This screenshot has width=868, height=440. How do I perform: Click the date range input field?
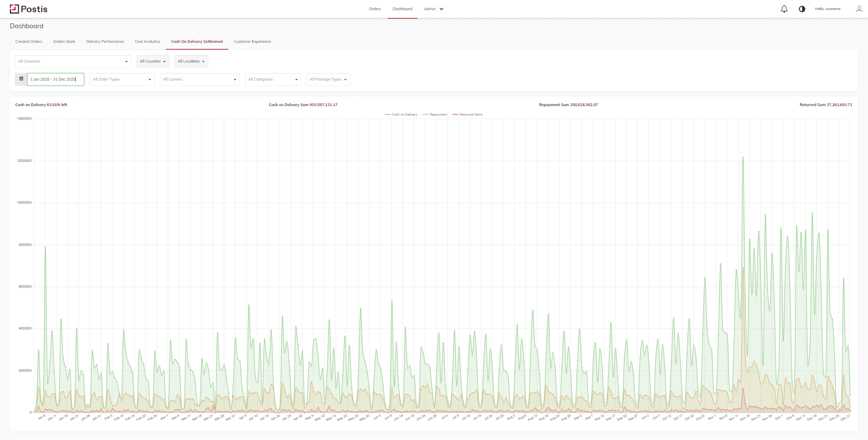[55, 79]
